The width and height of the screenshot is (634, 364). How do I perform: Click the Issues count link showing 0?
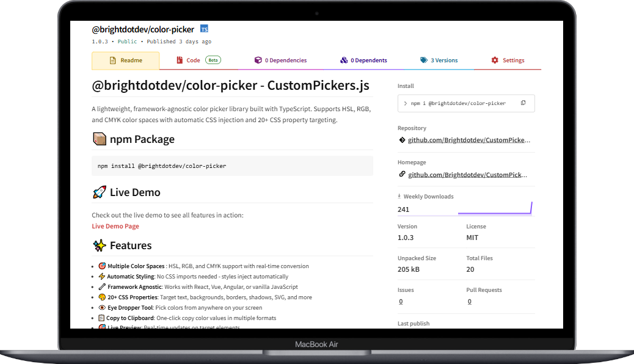pyautogui.click(x=401, y=301)
